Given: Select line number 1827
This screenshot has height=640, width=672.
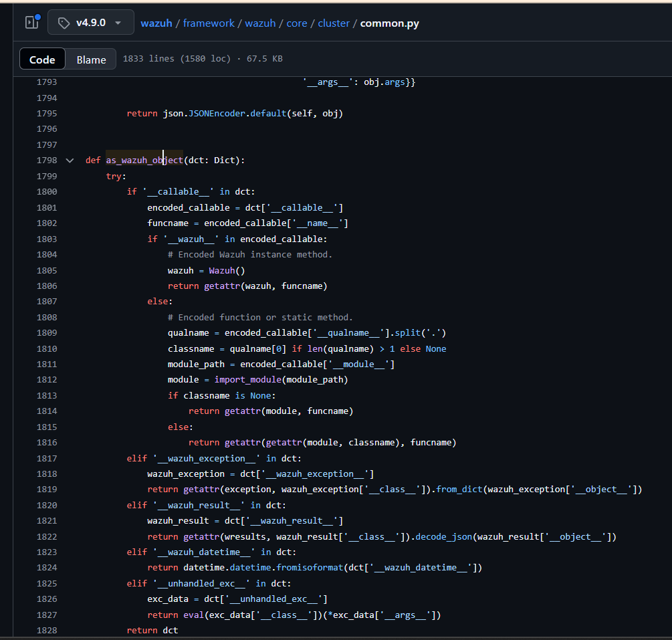Looking at the screenshot, I should 47,615.
